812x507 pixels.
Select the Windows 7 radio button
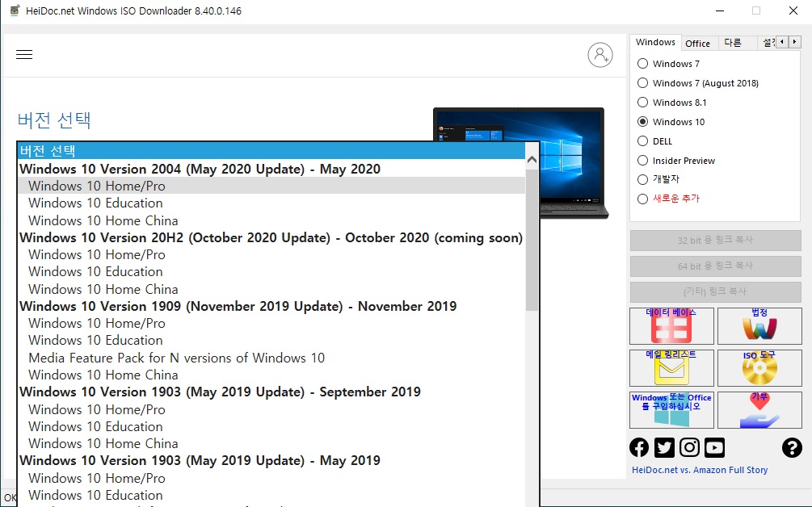click(x=642, y=64)
